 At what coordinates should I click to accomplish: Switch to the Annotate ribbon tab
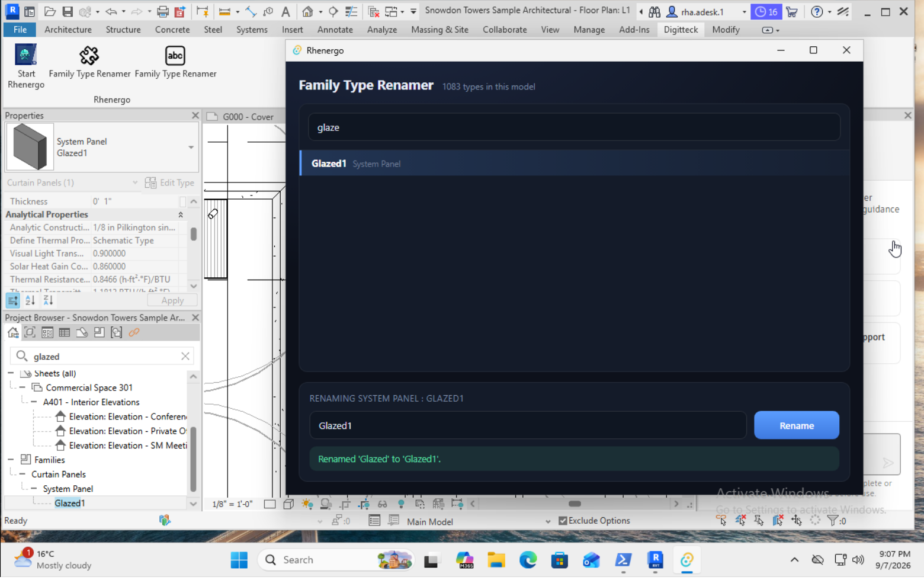pos(335,30)
